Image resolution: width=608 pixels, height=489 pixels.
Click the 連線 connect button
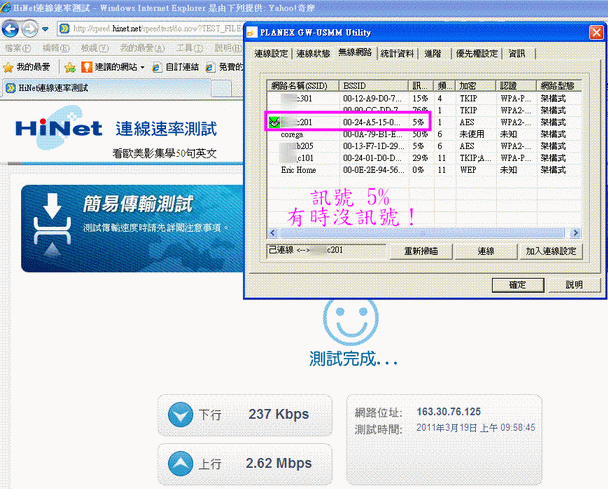(486, 251)
